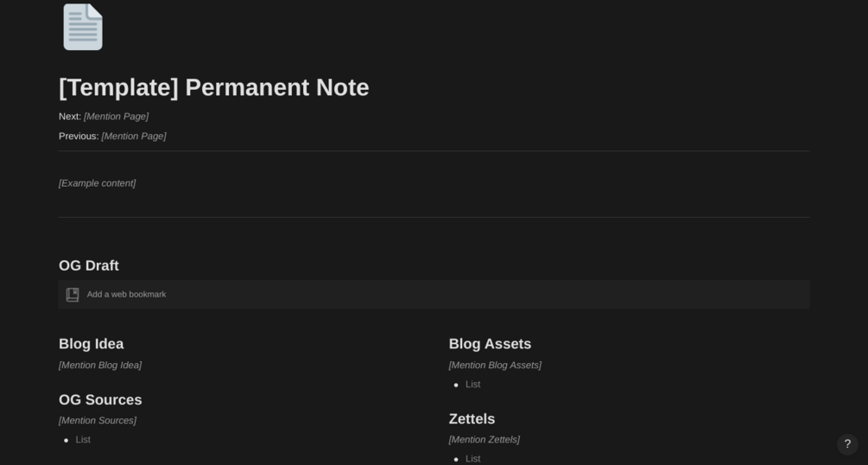The height and width of the screenshot is (465, 868).
Task: Click the '[Mention Blog Assets]' placeholder
Action: click(495, 366)
